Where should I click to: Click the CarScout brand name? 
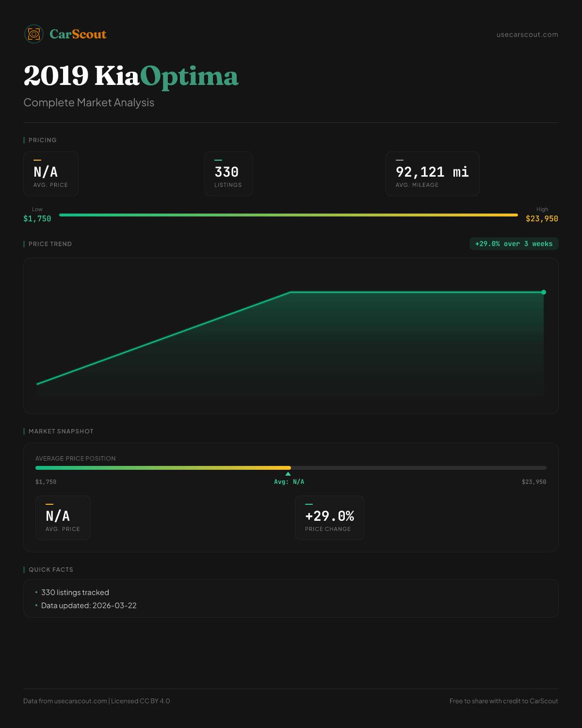(x=78, y=34)
